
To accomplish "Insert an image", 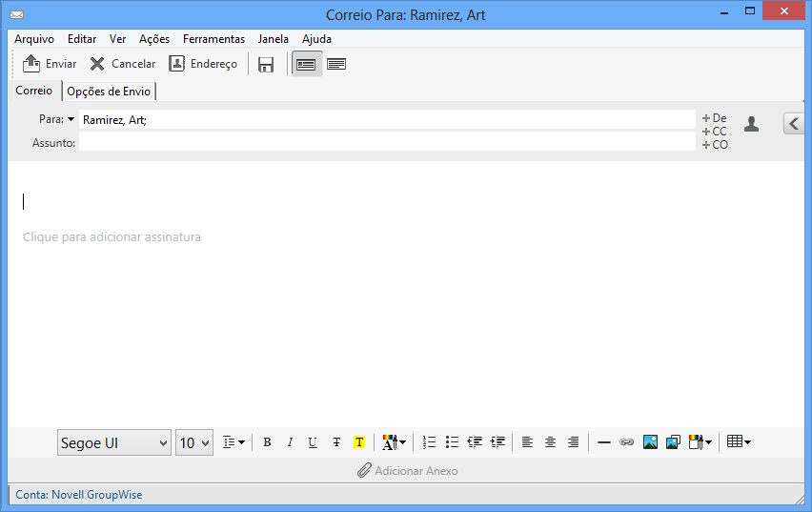I will point(650,442).
